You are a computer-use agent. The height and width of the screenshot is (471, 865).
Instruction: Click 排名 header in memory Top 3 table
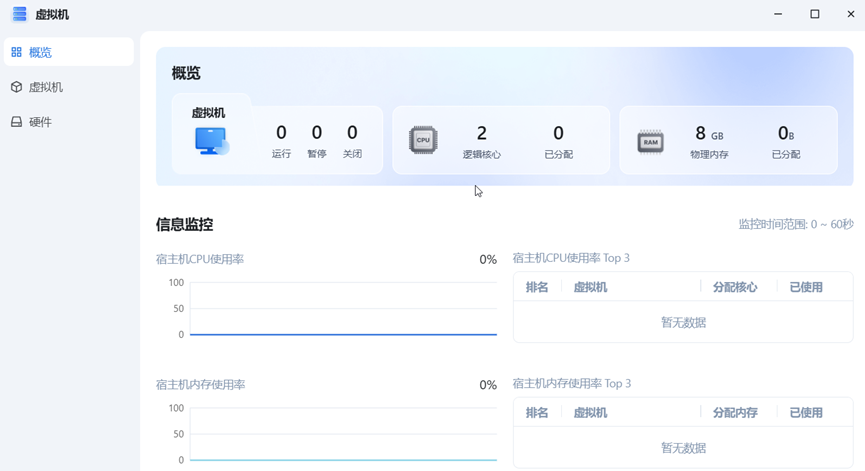537,413
